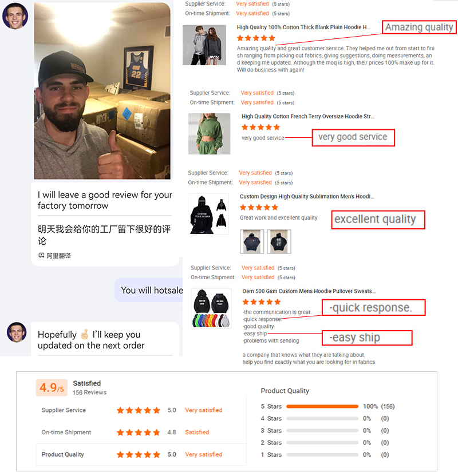
Task: Select the Supplier Service rating row
Action: point(141,410)
